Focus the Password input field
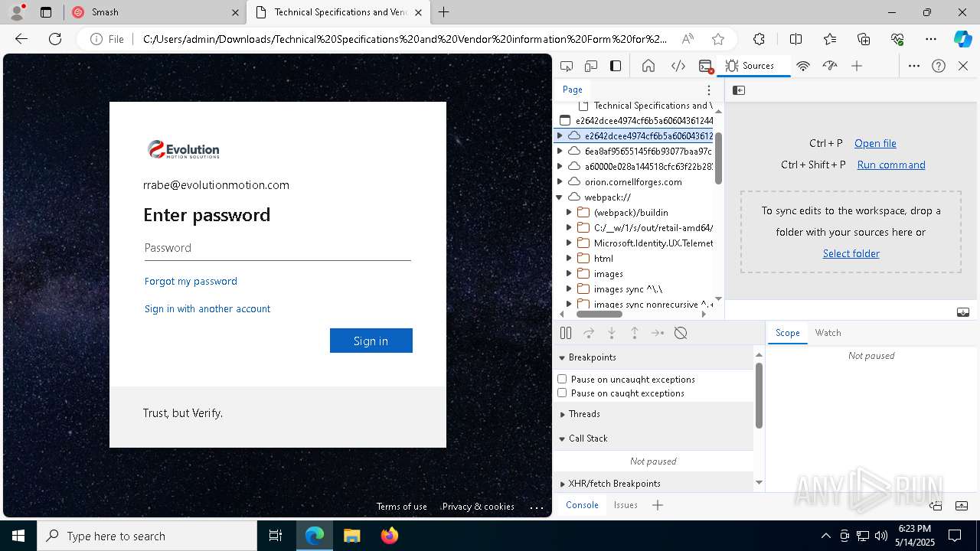Image resolution: width=980 pixels, height=551 pixels. [277, 248]
